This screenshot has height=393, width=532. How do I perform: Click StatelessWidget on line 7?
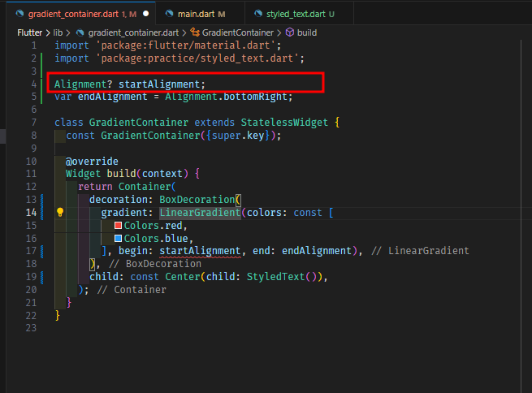coord(284,123)
